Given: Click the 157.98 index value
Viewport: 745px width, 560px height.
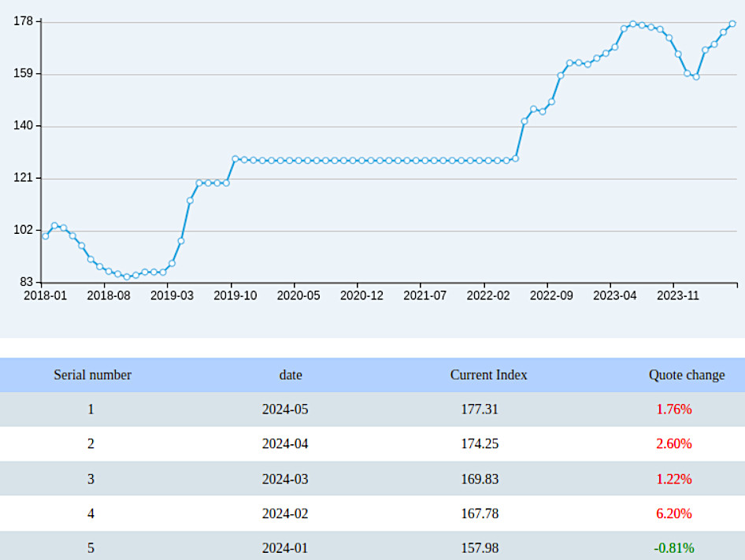Looking at the screenshot, I should tap(480, 548).
